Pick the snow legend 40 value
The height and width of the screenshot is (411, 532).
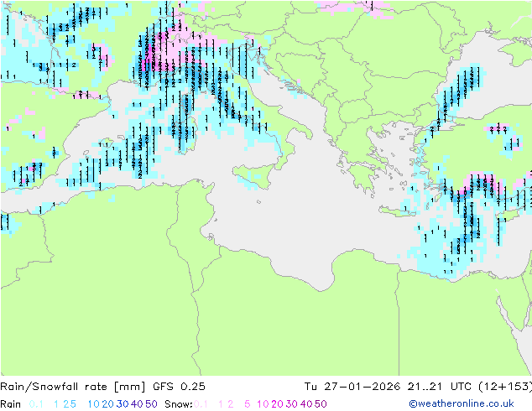point(306,404)
